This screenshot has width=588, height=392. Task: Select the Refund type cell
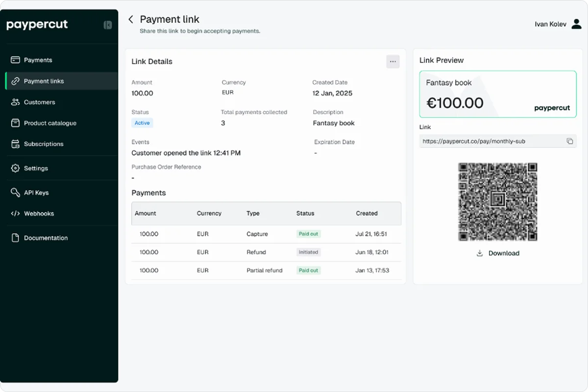(x=256, y=252)
